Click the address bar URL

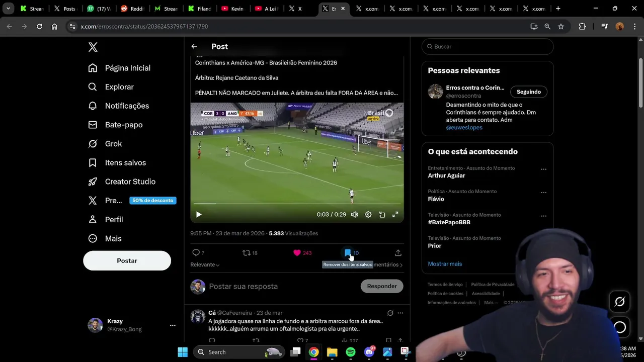(x=144, y=26)
